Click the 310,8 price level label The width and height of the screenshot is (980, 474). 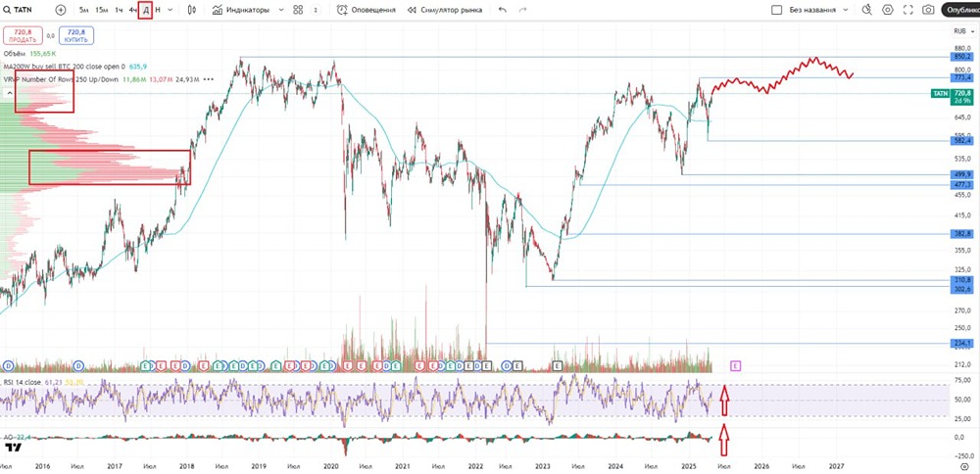(962, 280)
